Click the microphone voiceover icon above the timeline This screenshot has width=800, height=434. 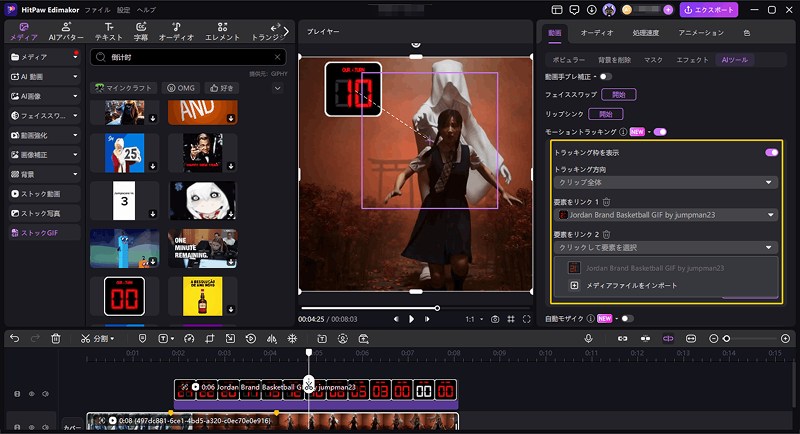589,339
